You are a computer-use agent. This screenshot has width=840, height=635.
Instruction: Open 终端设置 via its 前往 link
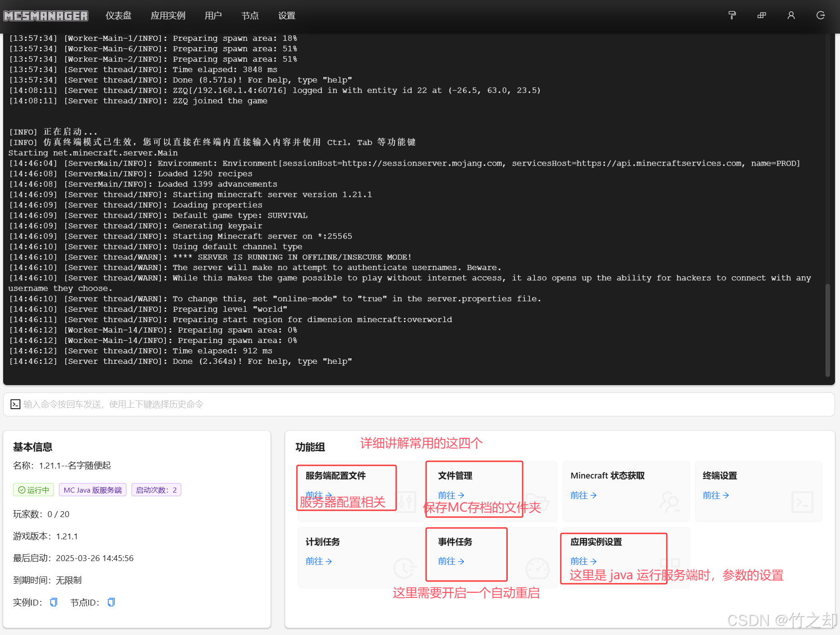pyautogui.click(x=716, y=495)
